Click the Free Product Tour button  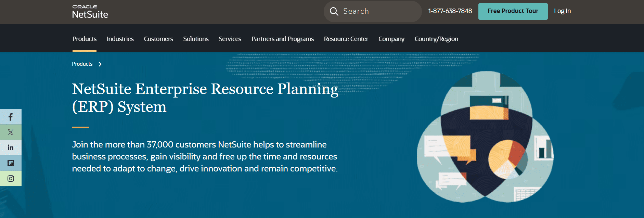click(513, 11)
